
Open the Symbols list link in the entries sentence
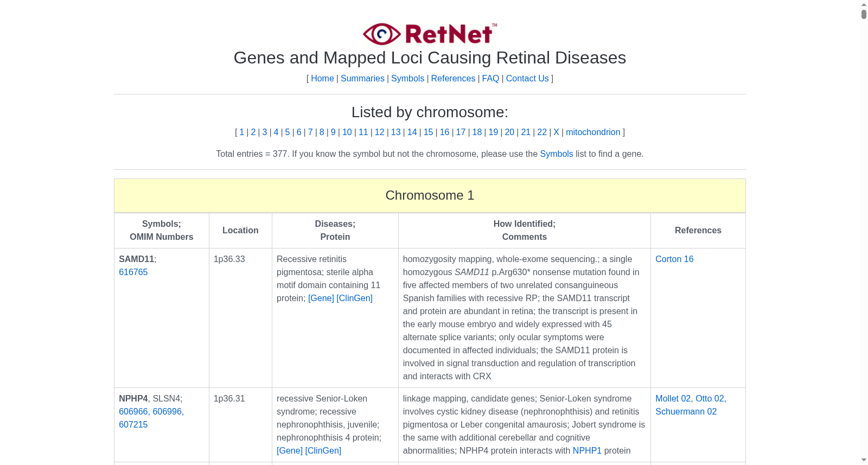pos(557,154)
